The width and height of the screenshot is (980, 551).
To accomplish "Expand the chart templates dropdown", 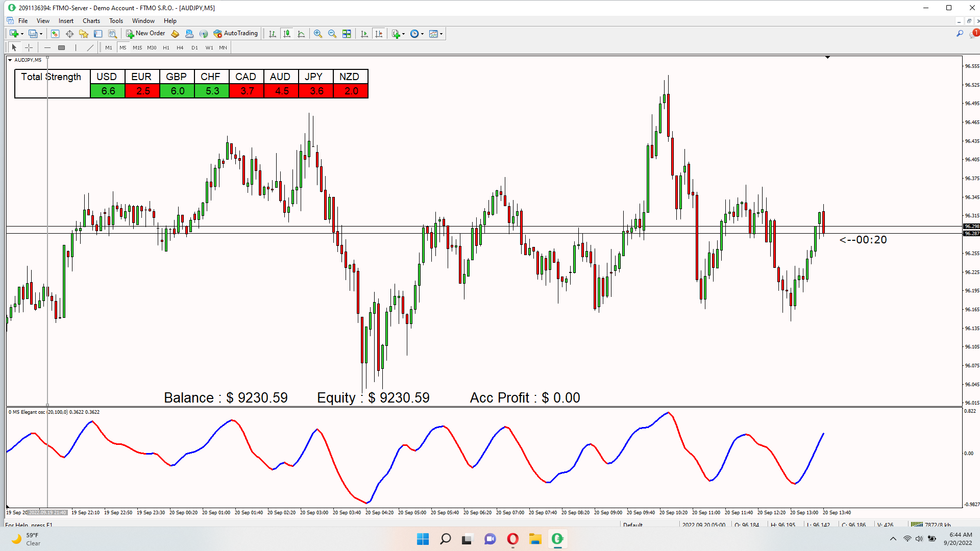I will pyautogui.click(x=441, y=34).
